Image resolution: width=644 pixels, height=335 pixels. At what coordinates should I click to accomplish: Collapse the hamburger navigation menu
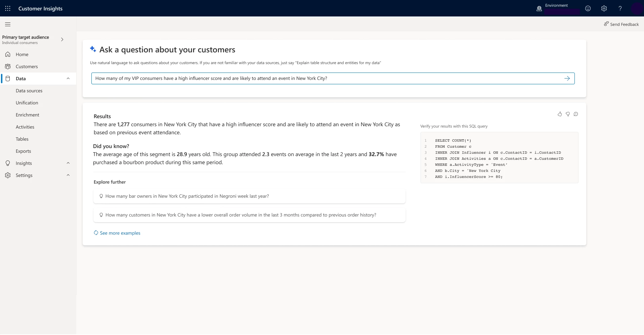point(8,24)
